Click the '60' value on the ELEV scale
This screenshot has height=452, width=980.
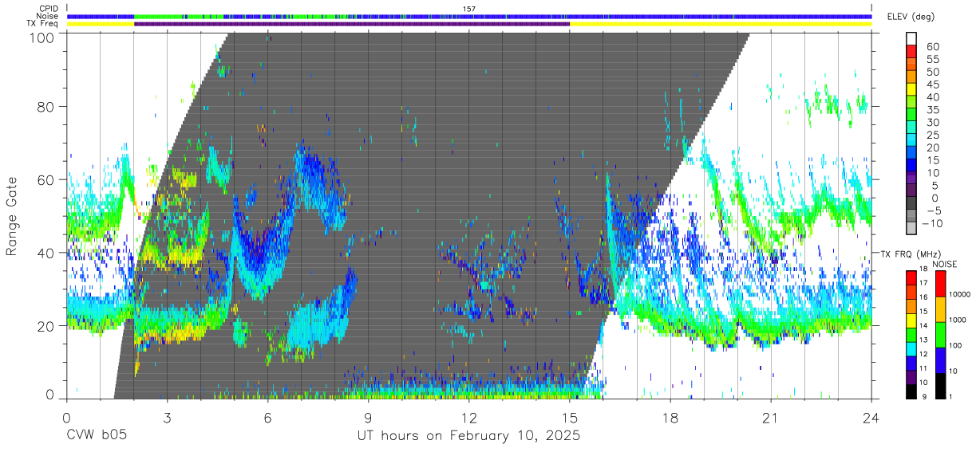tap(932, 47)
